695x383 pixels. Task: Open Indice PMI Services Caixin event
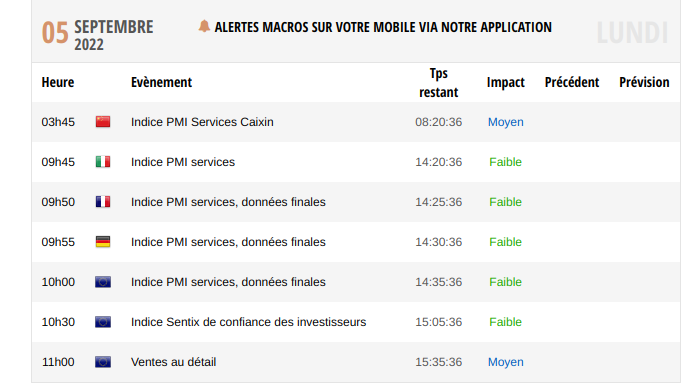[202, 122]
